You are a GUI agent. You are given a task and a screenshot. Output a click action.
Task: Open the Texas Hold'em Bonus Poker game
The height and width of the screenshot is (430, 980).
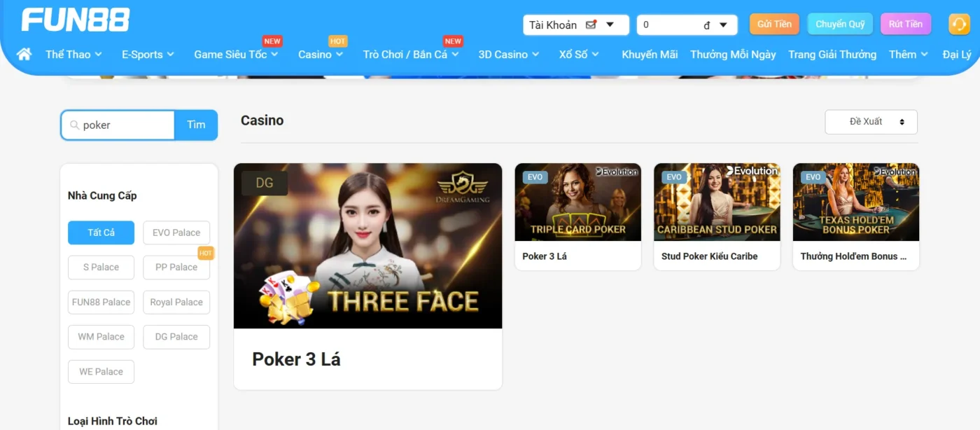point(855,202)
